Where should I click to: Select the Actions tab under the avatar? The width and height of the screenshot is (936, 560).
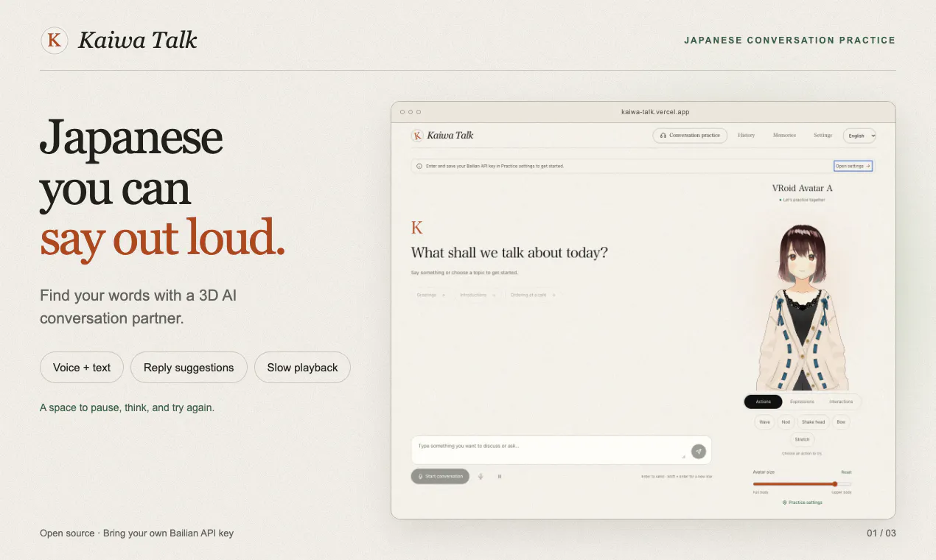764,402
